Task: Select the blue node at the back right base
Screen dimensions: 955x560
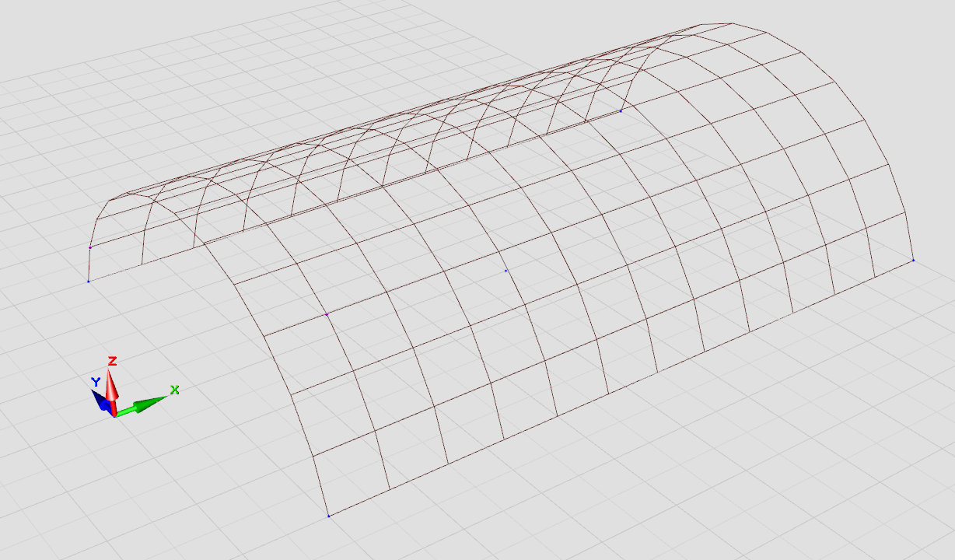Action: tap(621, 111)
